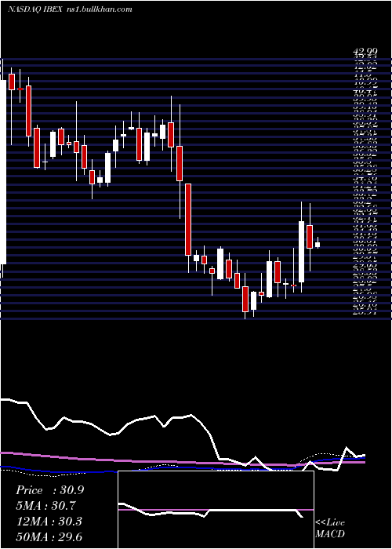Screen dimensions: 392x549
Task: Click the 'NASDAQ IBEX ns1.bullkhan.com' chart title
Action: click(70, 9)
